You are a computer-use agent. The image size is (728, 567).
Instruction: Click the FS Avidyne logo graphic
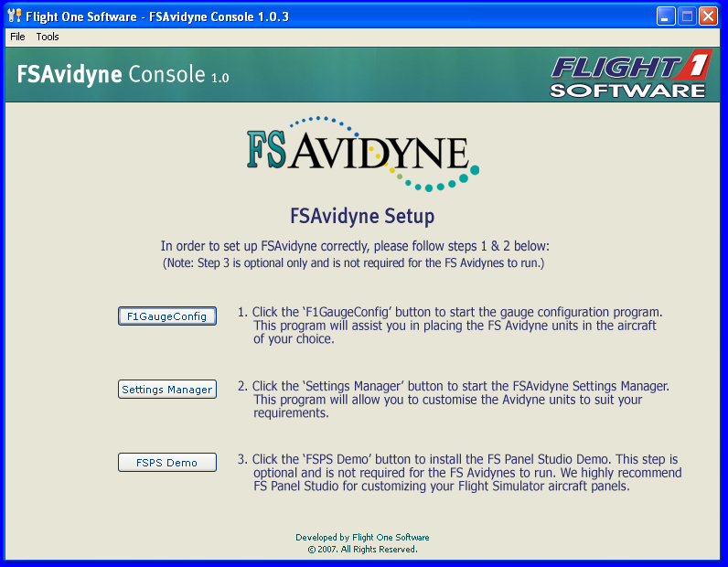362,154
